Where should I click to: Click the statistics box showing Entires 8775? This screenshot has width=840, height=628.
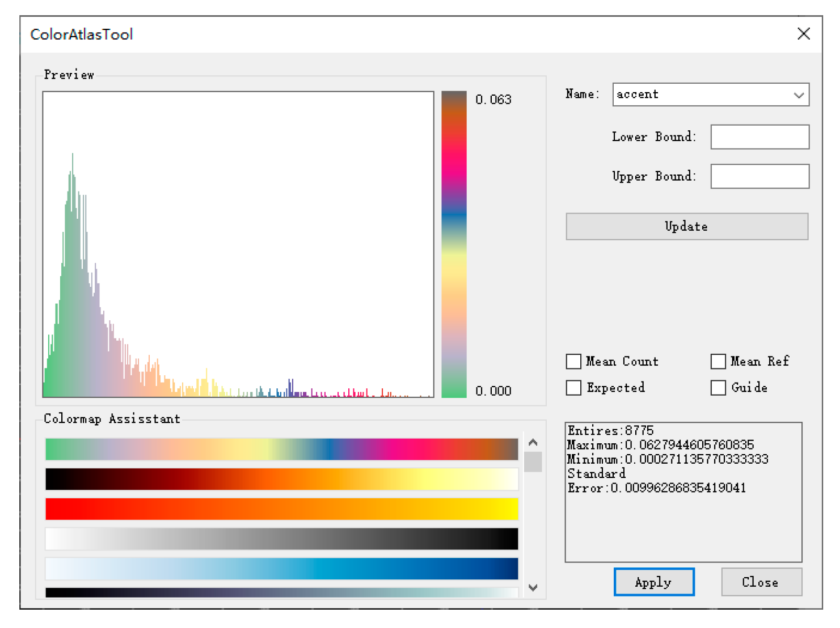coord(683,492)
